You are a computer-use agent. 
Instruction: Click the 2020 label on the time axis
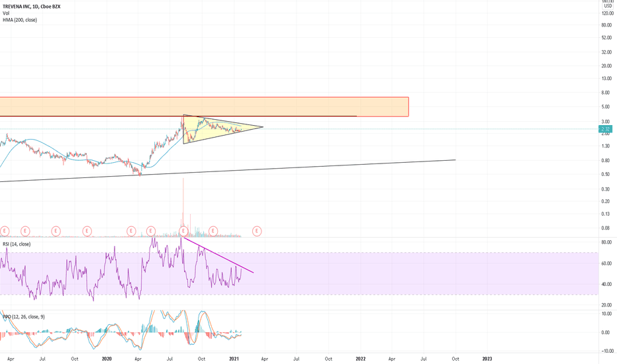[x=107, y=359]
